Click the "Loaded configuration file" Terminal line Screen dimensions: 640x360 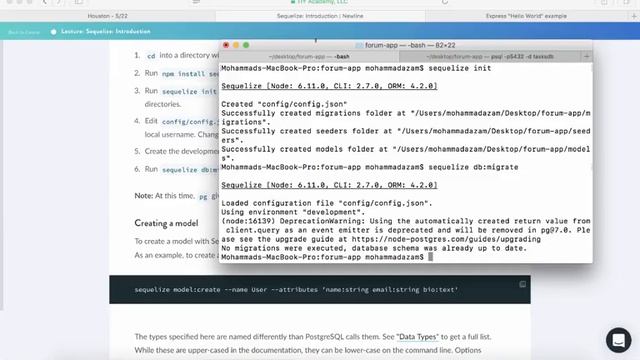(x=327, y=203)
